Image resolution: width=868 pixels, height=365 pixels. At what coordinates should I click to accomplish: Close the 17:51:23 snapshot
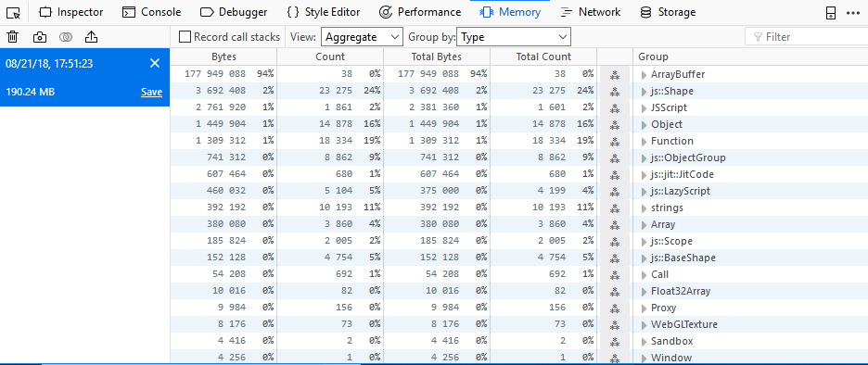(x=155, y=64)
